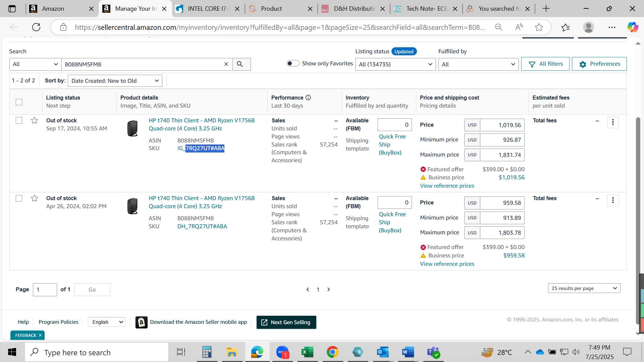
Task: Close the FEEDBACK tab
Action: pyautogui.click(x=40, y=335)
